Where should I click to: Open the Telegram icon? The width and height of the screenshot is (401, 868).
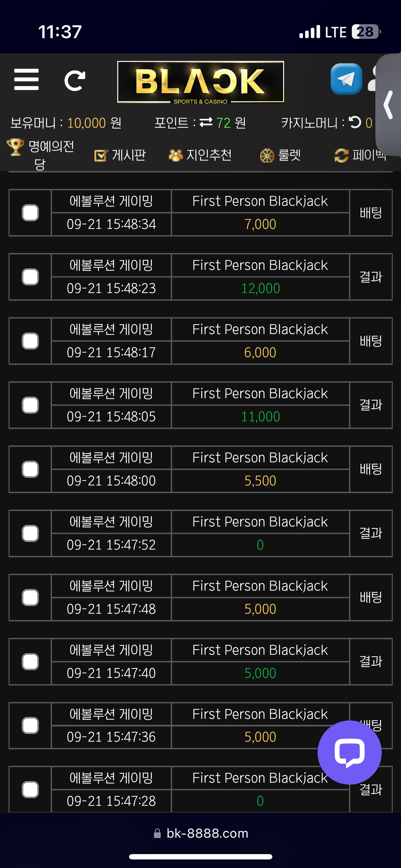click(346, 79)
